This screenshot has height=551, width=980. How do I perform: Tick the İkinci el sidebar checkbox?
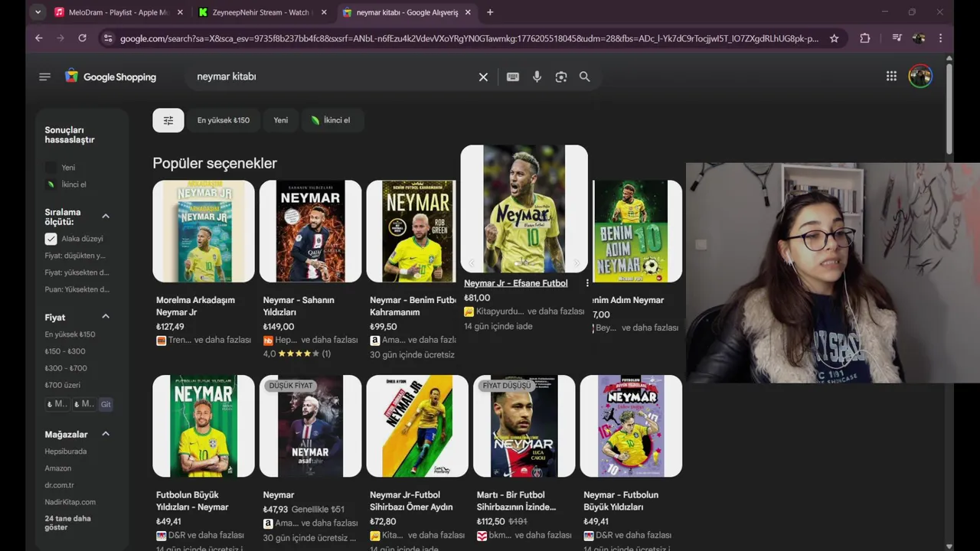51,184
